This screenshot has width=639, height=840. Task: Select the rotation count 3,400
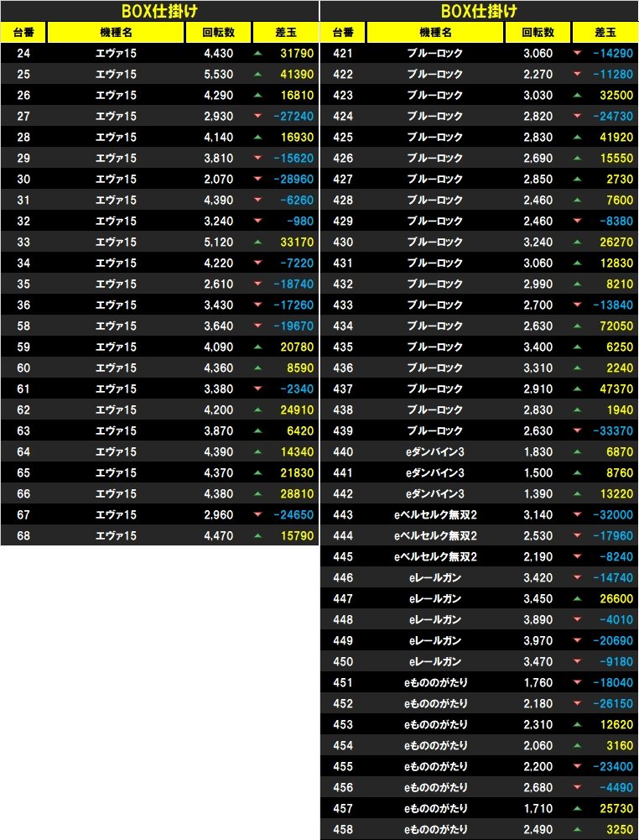(x=538, y=347)
